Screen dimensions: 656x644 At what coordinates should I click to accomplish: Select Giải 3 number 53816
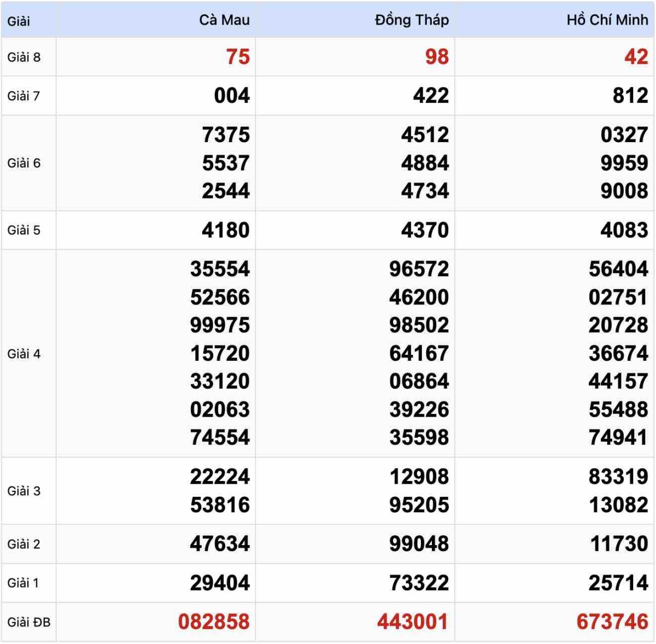pyautogui.click(x=220, y=505)
